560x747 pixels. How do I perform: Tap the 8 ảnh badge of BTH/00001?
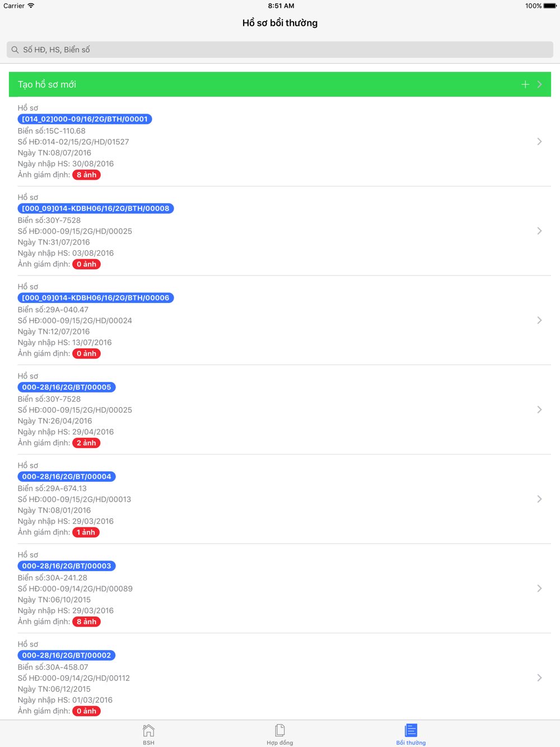[86, 175]
